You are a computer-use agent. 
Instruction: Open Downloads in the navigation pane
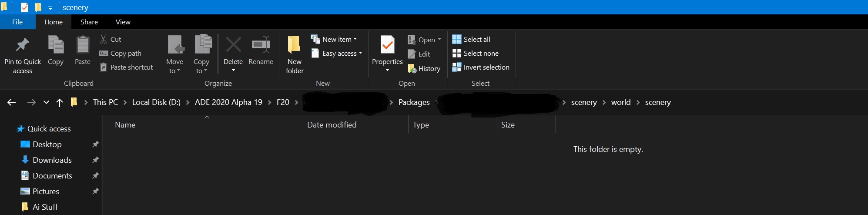(46, 160)
